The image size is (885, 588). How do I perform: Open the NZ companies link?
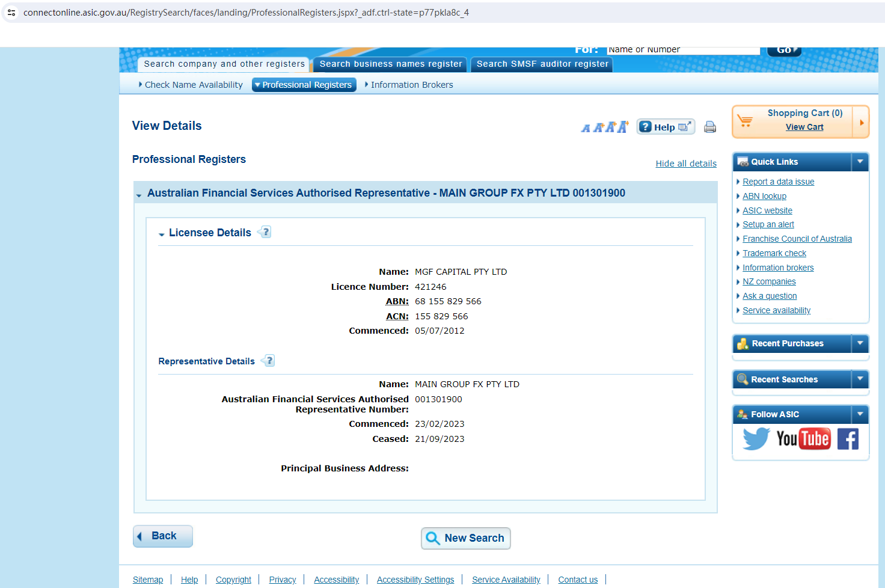click(x=769, y=281)
